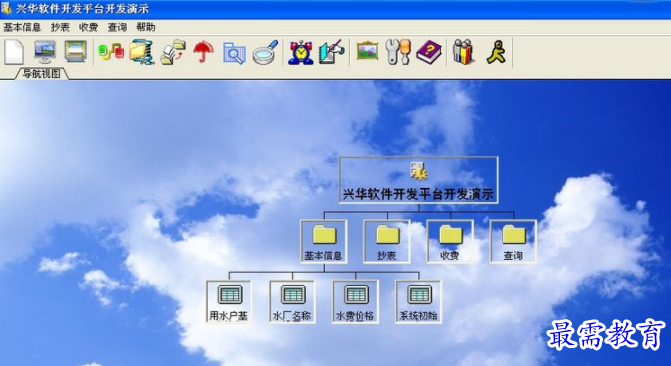
Task: Click the blue alarm clock icon
Action: coord(300,52)
